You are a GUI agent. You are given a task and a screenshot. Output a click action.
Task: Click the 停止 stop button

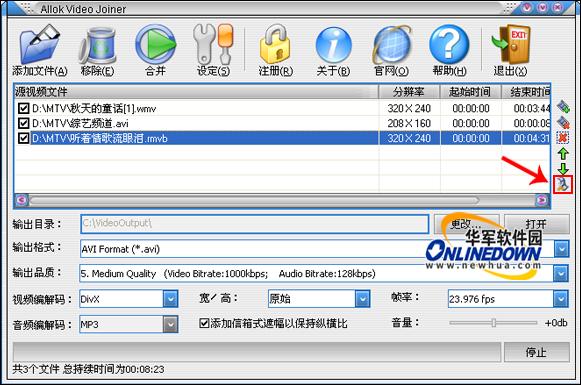point(537,352)
